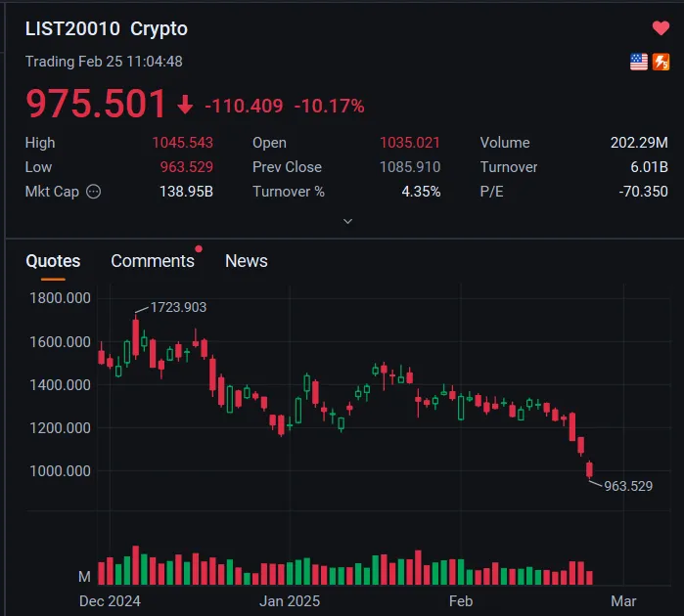
Task: Open the News tab
Action: [x=246, y=261]
